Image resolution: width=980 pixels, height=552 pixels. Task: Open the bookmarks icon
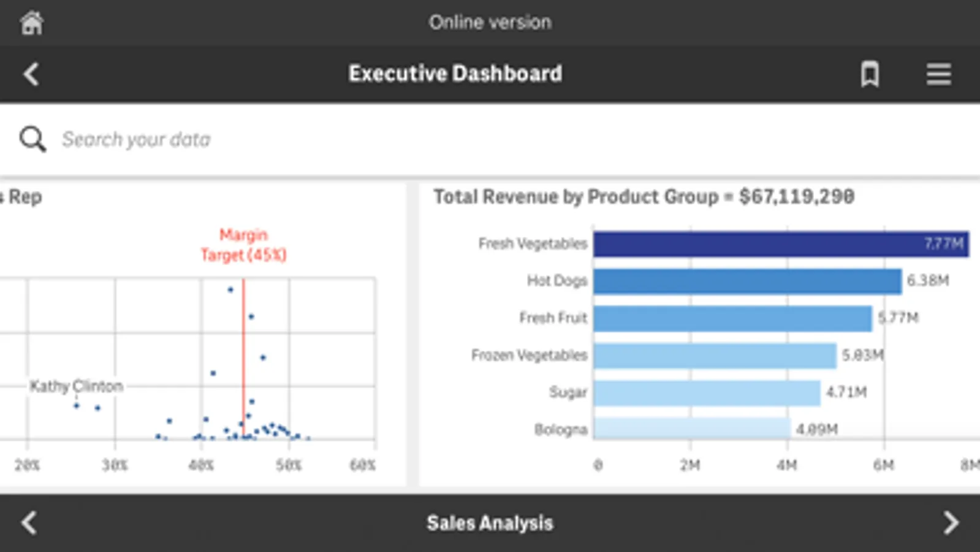point(869,74)
